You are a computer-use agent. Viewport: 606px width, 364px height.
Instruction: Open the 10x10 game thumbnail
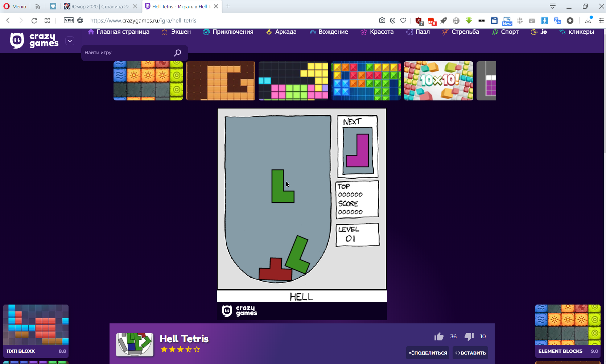pos(438,81)
